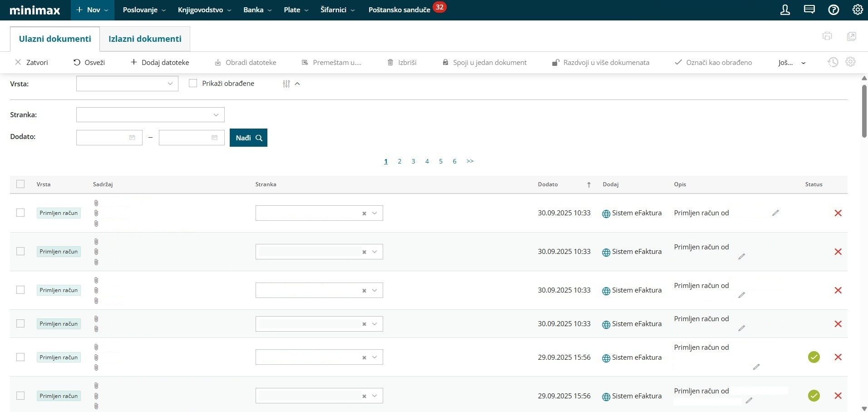Screen dimensions: 868x412
Task: Switch to Izlazni dokumenti tab
Action: pos(145,39)
